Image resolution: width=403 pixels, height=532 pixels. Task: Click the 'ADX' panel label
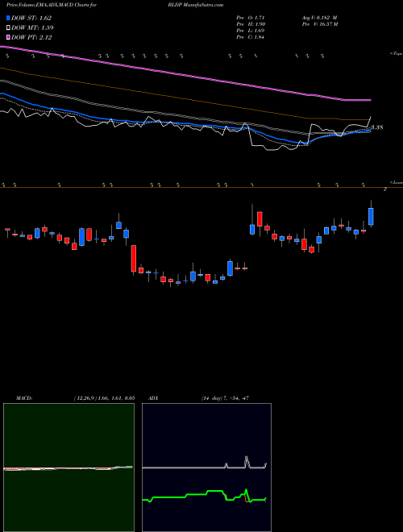153,398
